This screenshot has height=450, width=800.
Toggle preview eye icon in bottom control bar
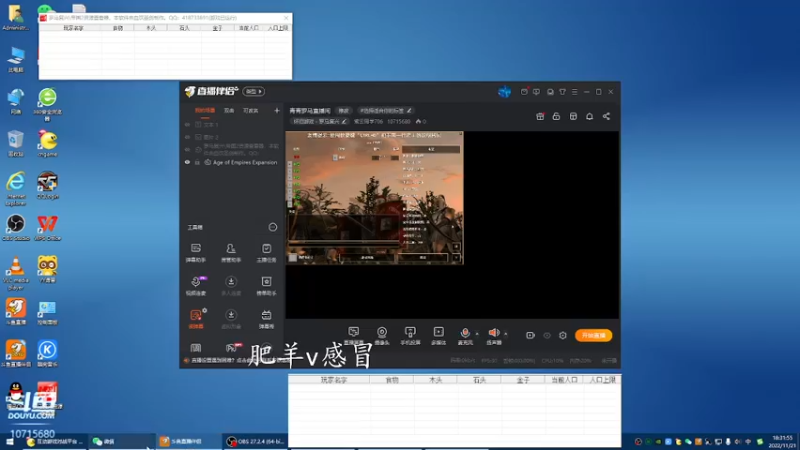click(x=547, y=335)
